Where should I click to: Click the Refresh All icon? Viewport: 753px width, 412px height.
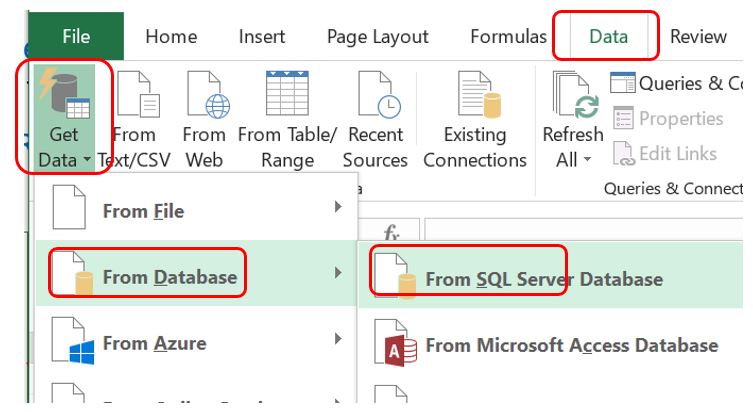(573, 96)
